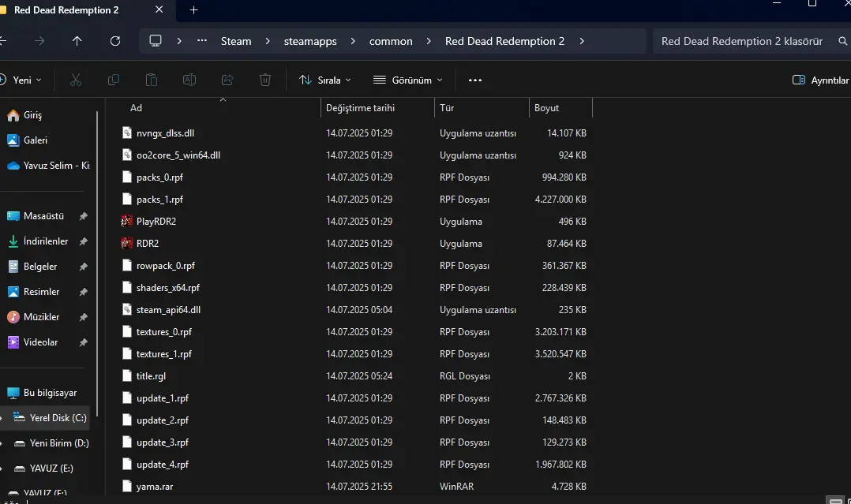Click the Paste clipboard icon
This screenshot has width=851, height=504.
[152, 80]
